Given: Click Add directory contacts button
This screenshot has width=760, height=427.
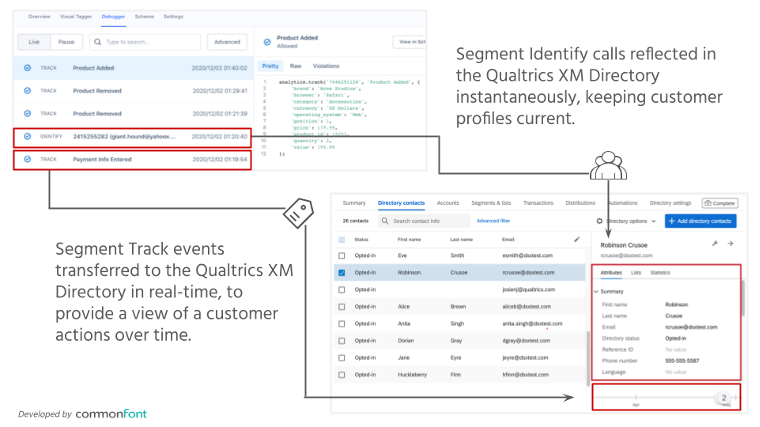Looking at the screenshot, I should click(700, 221).
